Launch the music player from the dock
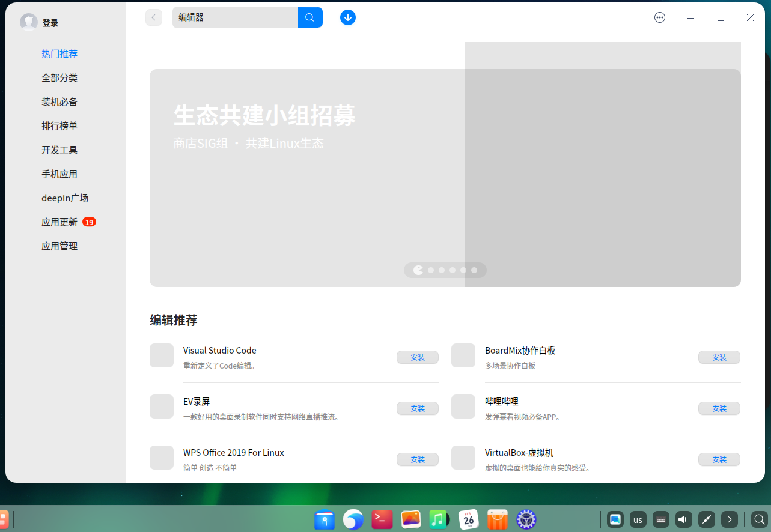This screenshot has height=532, width=771. [x=439, y=519]
